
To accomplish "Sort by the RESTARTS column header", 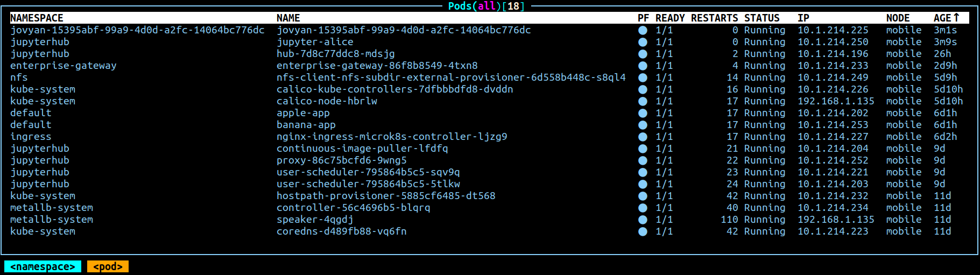I will coord(714,18).
